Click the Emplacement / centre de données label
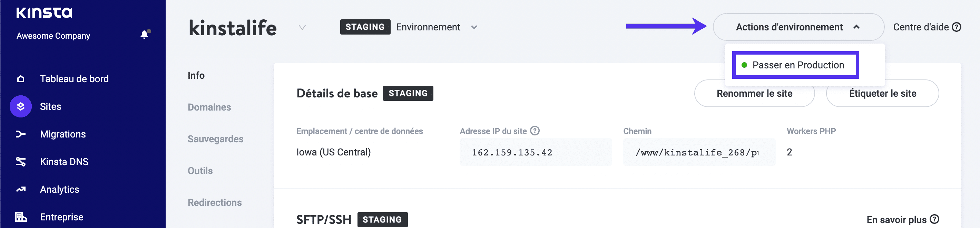Screen dimensions: 980x228 click(360, 131)
